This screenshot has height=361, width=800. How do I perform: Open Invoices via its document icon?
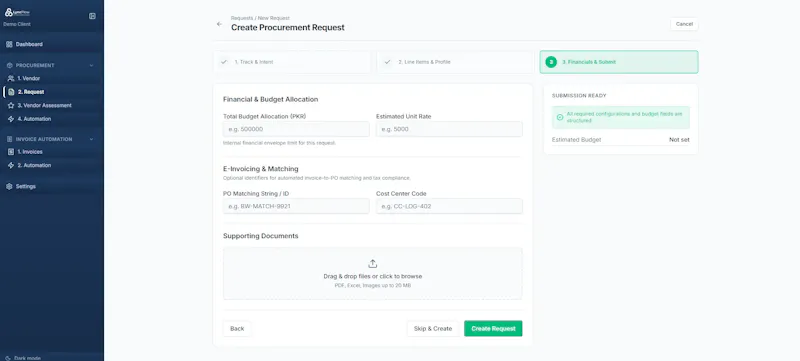[x=11, y=152]
